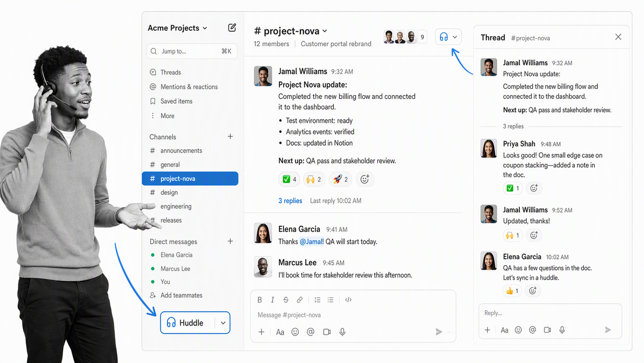Toggle the raised hands reaction on Jamal's update
Viewport: 644px width, 363px height.
click(x=314, y=179)
